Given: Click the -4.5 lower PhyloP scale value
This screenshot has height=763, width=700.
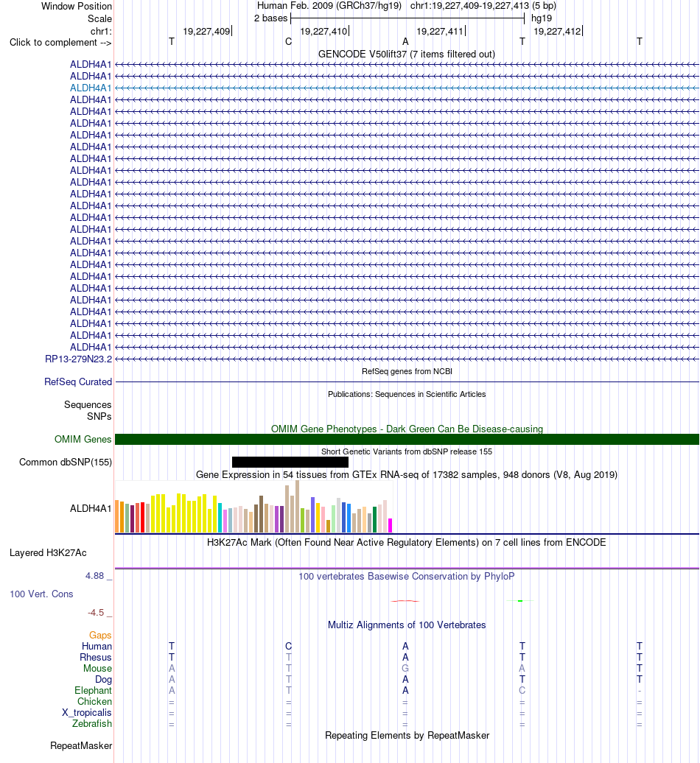Looking at the screenshot, I should click(96, 613).
